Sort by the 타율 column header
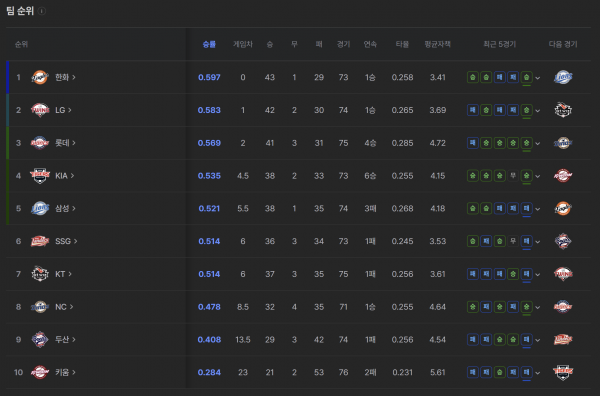The image size is (600, 396). tap(402, 44)
